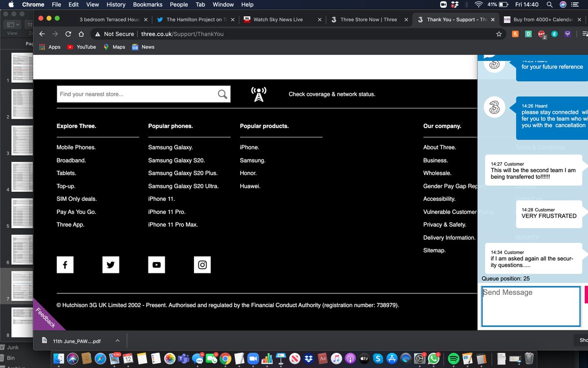Open the News bookmark

coord(143,47)
